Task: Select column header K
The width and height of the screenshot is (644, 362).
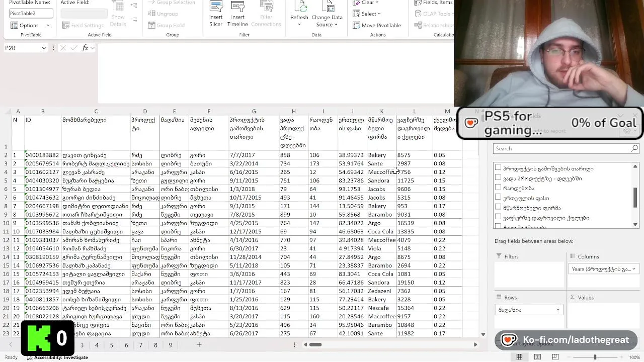Action: pyautogui.click(x=381, y=111)
